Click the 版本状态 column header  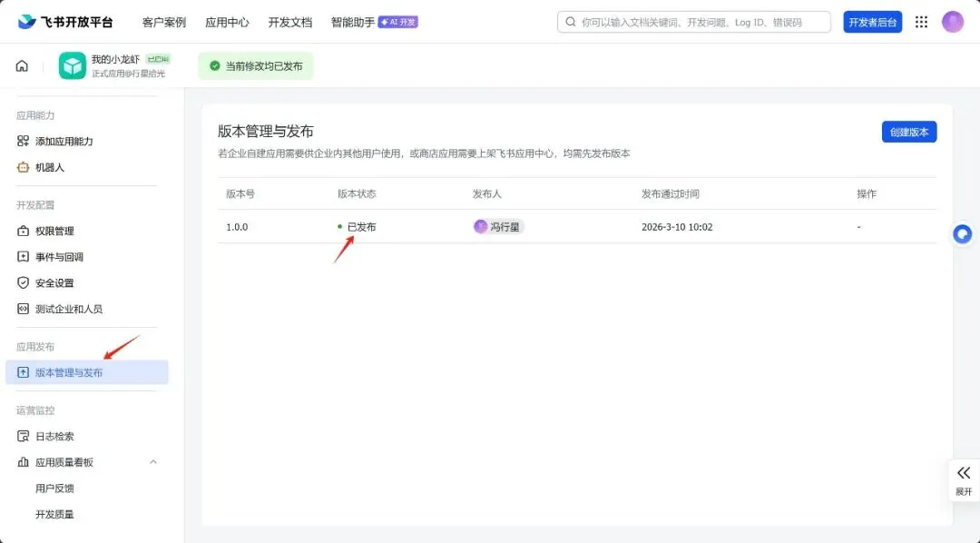(357, 194)
